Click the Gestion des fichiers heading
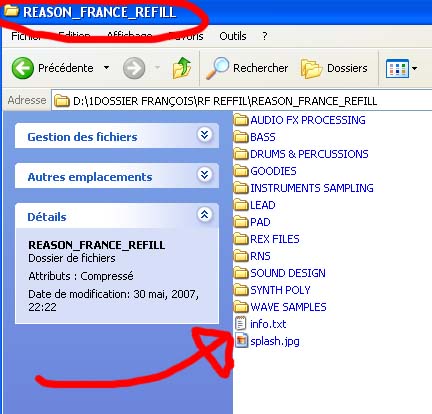 point(82,137)
